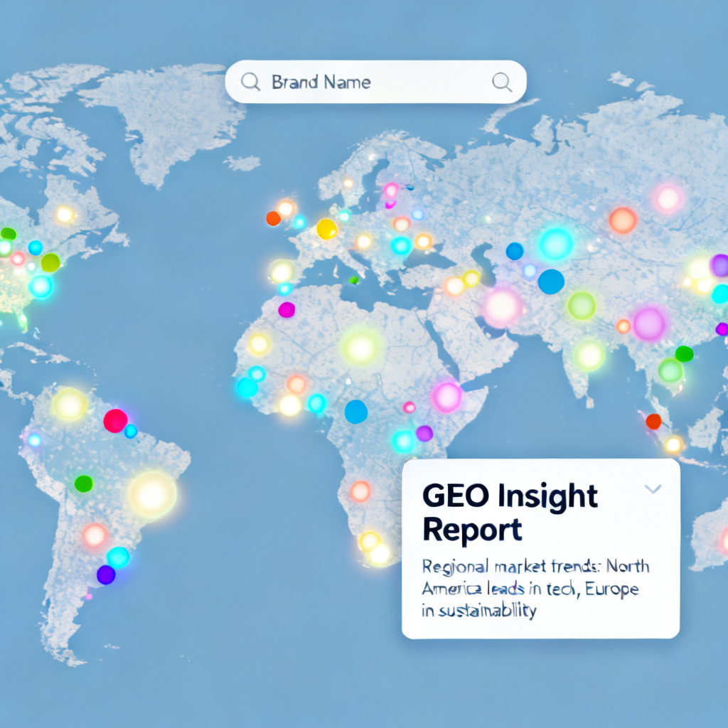The height and width of the screenshot is (728, 728).
Task: Select the large pink marker over Iran
Action: pos(502,307)
